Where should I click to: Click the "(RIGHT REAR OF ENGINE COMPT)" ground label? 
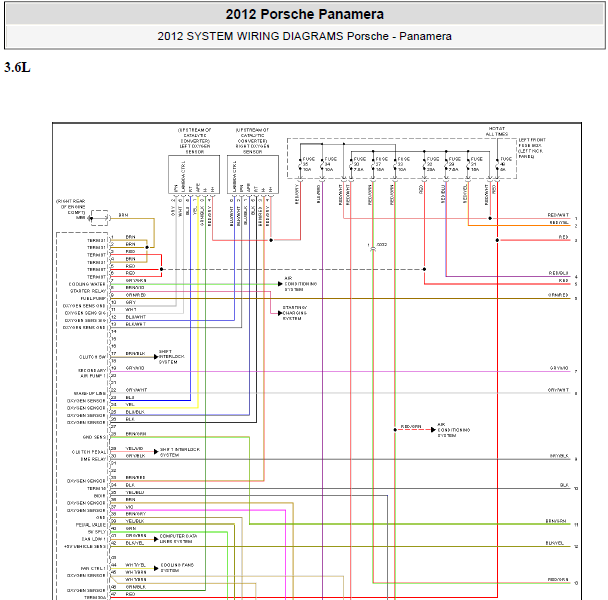[71, 209]
